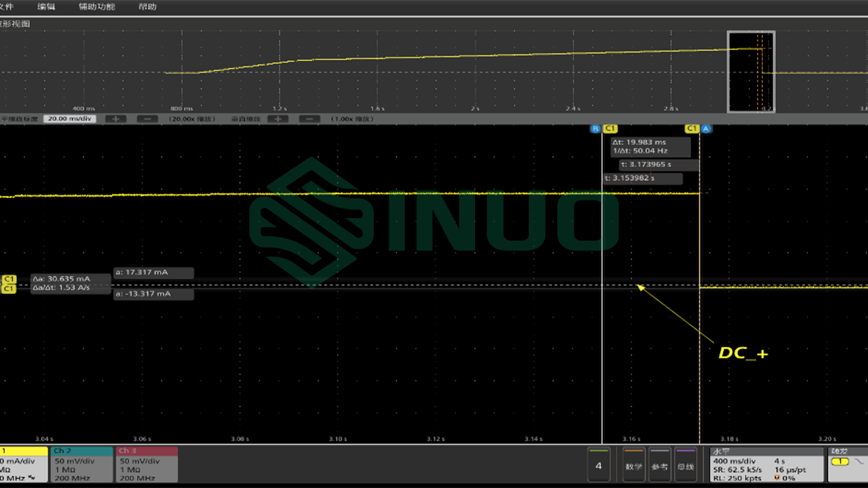Viewport: 868px width, 488px height.
Task: Open the 水平 (Horizontal) settings badge
Action: point(767,465)
